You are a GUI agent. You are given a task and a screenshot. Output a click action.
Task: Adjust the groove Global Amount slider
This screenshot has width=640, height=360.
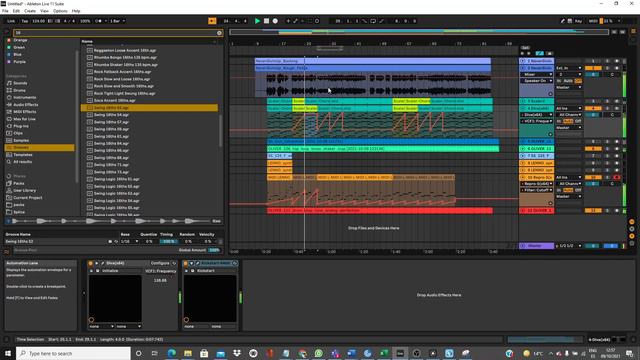coord(213,250)
